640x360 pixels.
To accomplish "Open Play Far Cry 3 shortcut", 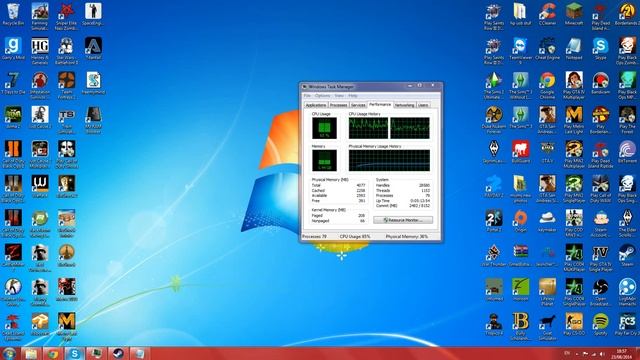I will coord(627,324).
